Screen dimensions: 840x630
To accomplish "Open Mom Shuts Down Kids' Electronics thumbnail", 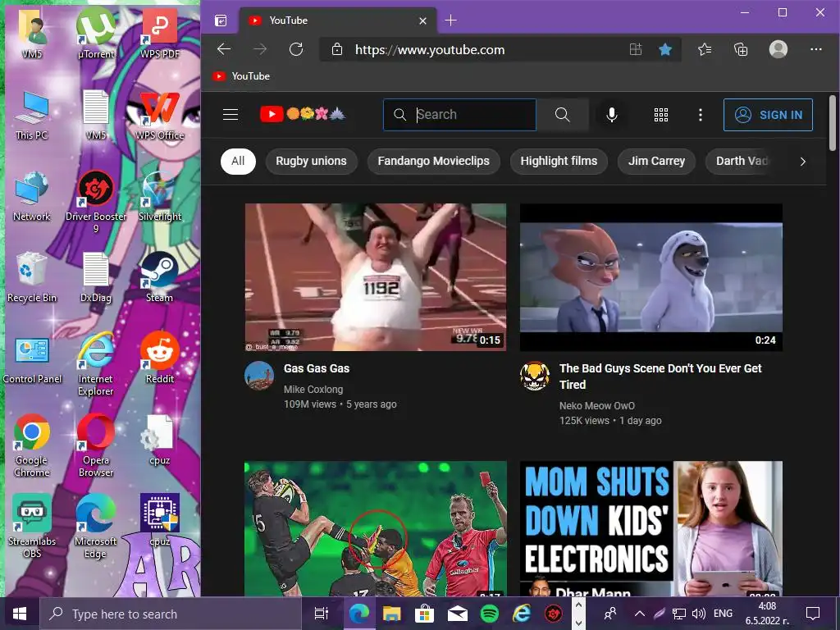I will (x=651, y=528).
